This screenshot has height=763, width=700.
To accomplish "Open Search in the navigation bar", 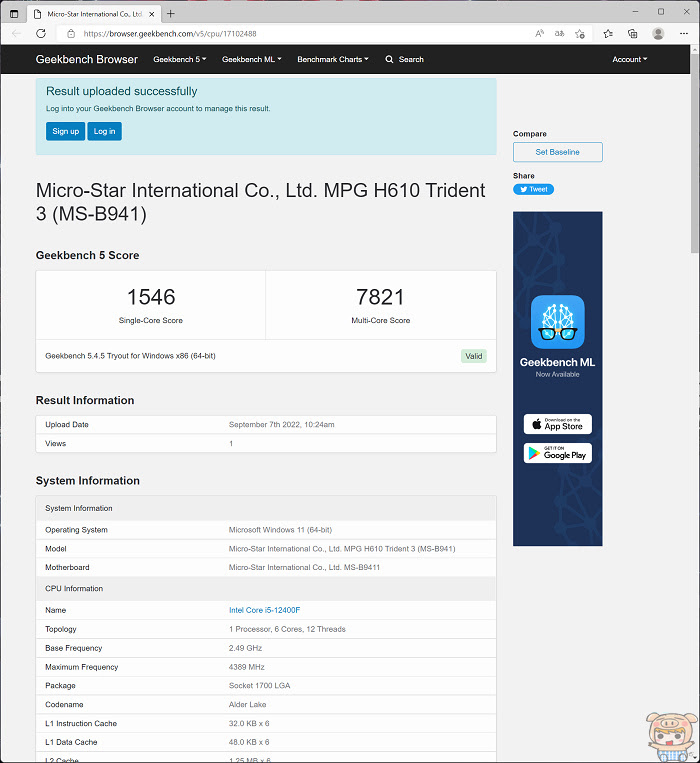I will coord(404,59).
